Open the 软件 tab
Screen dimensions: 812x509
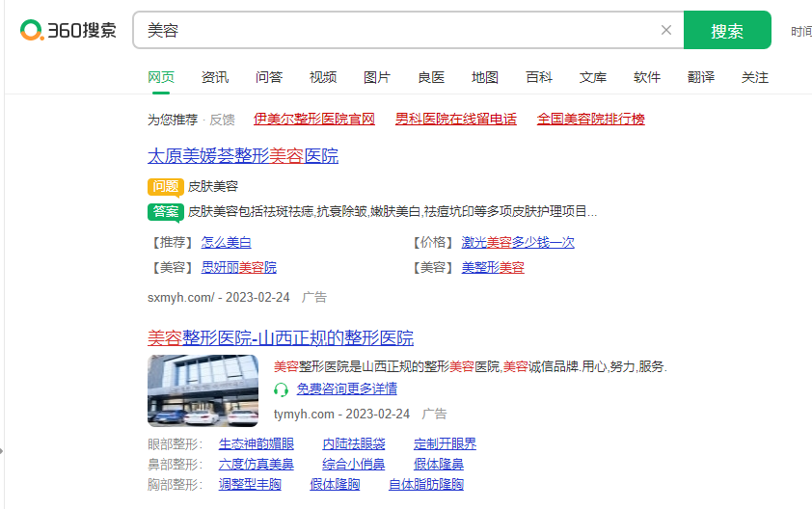coord(647,78)
